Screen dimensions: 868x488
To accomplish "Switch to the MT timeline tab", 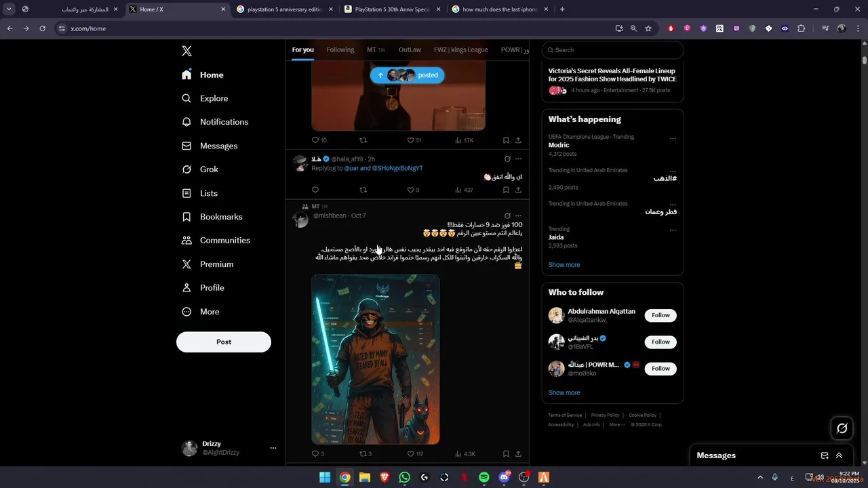I will (376, 49).
